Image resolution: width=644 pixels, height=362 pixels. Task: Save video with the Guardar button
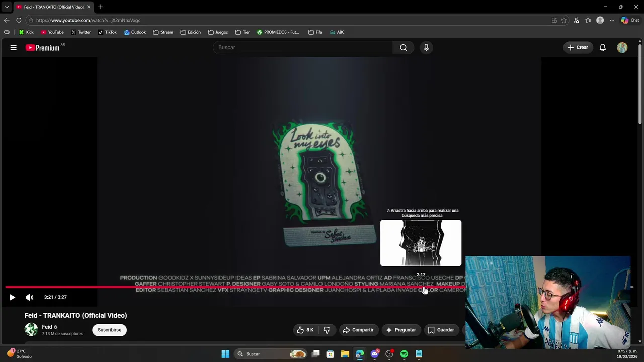tap(441, 330)
